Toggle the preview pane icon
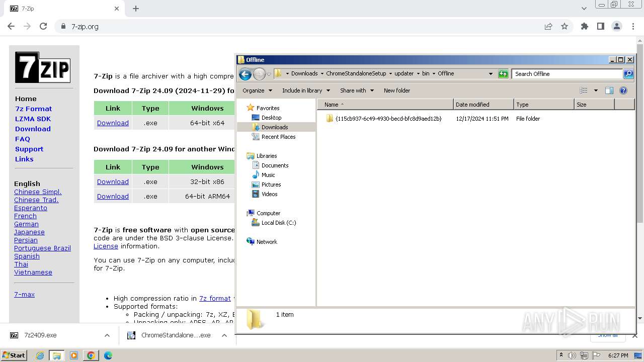This screenshot has width=644, height=362. [x=609, y=90]
